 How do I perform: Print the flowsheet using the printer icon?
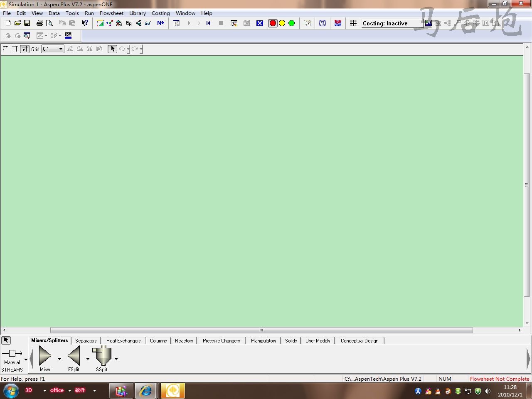coord(40,23)
